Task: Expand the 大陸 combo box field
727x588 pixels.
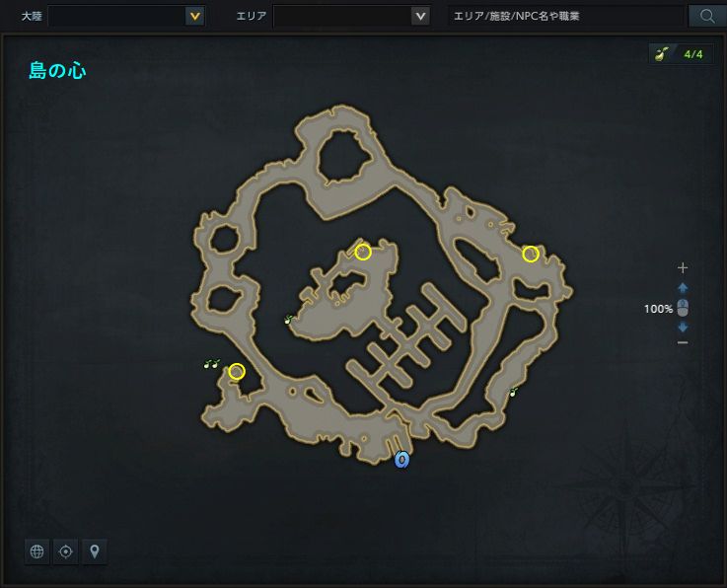Action: click(126, 17)
